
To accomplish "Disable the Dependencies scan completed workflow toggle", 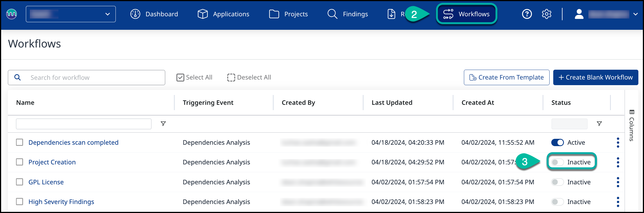I will tap(557, 142).
